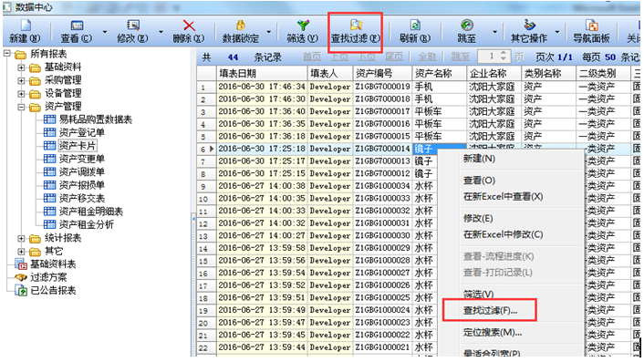Click the 填表日期 column header

click(262, 74)
